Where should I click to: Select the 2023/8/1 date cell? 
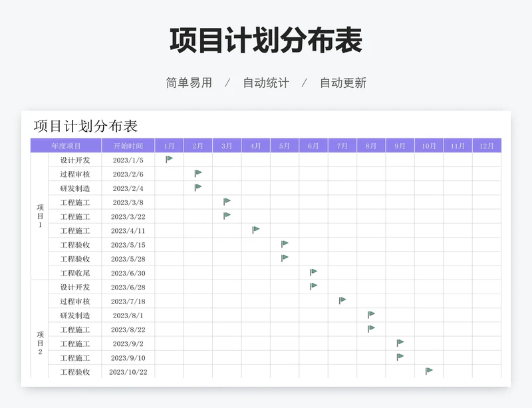[x=128, y=315]
